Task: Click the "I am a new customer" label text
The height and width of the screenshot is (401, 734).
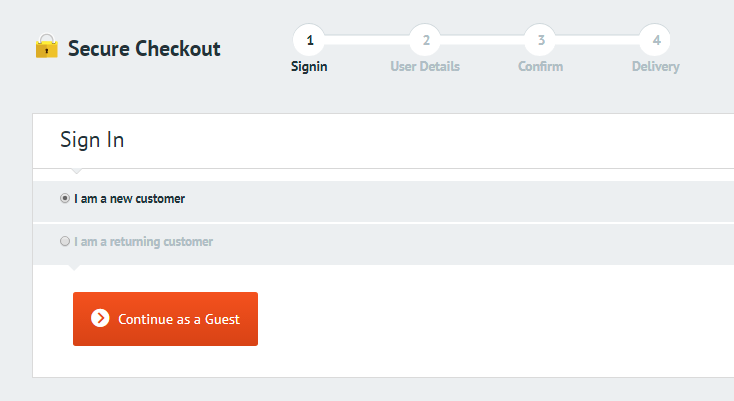Action: [x=129, y=199]
